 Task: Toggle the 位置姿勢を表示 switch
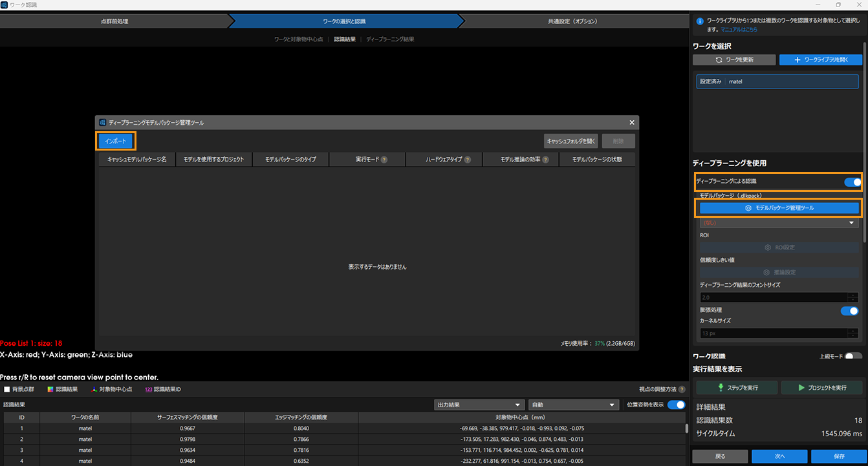676,405
